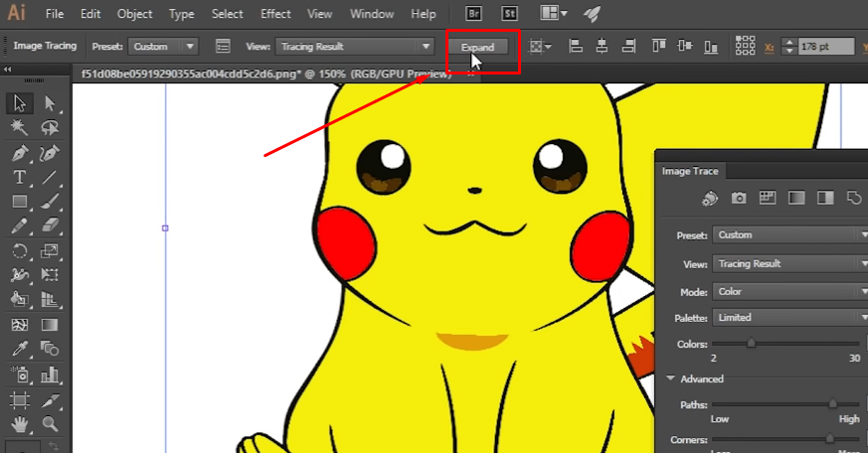Viewport: 868px width, 453px height.
Task: Select the Shape Builder tool
Action: click(x=19, y=299)
